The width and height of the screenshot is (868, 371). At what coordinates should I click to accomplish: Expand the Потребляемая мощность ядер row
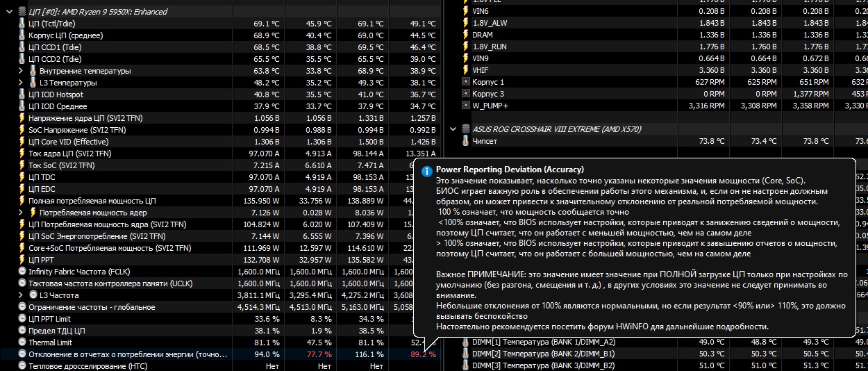pyautogui.click(x=20, y=213)
